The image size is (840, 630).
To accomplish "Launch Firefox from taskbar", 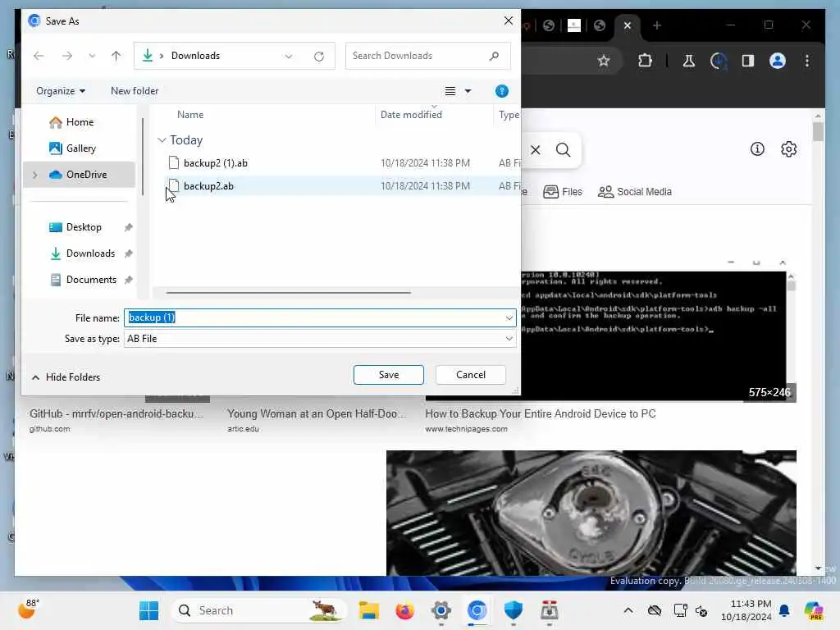I will (x=404, y=610).
